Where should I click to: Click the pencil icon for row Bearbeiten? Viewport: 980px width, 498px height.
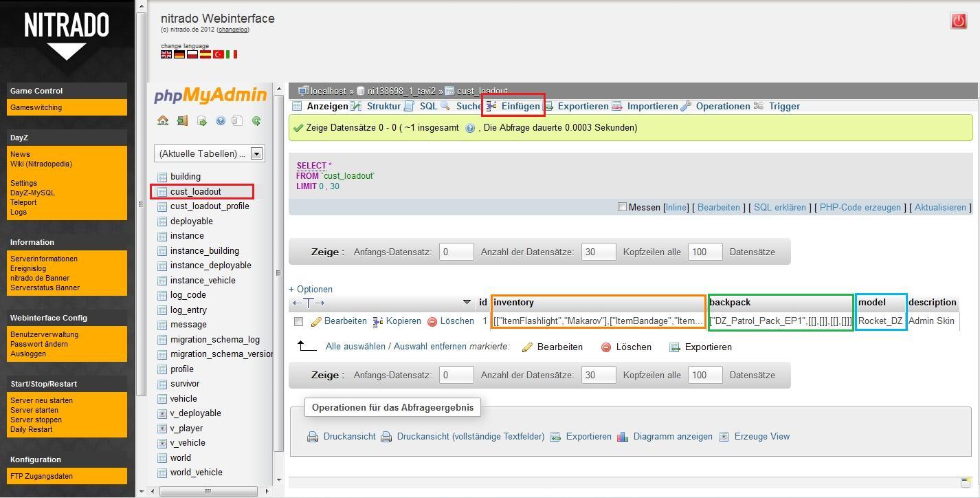pos(316,321)
